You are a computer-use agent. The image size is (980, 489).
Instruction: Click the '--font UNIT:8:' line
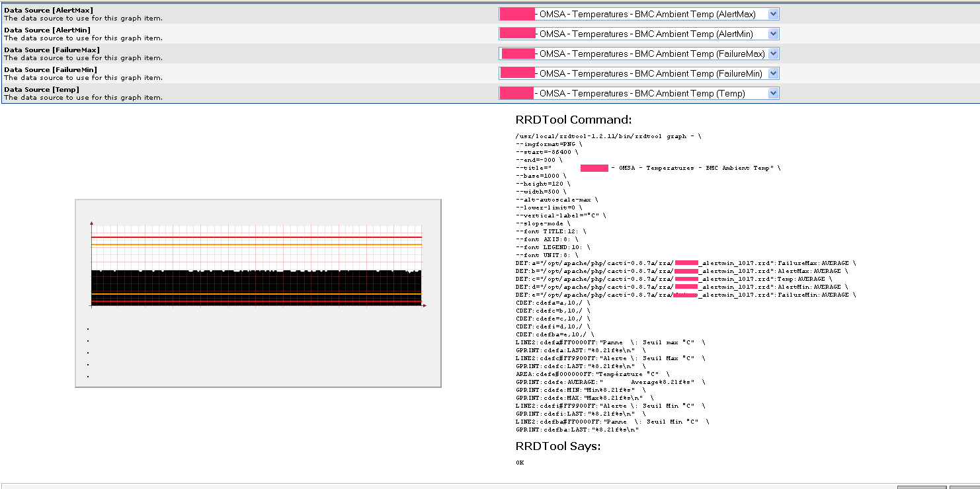(x=547, y=255)
